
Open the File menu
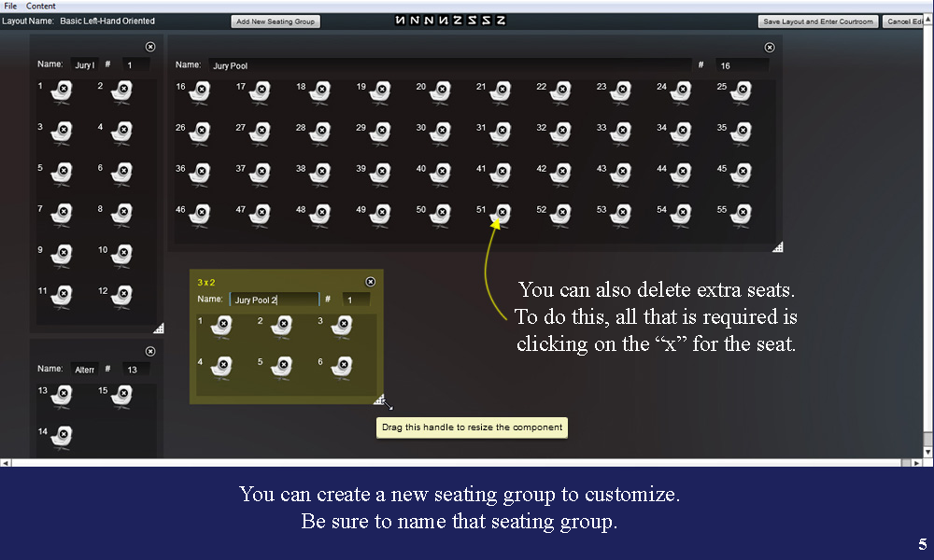coord(10,5)
